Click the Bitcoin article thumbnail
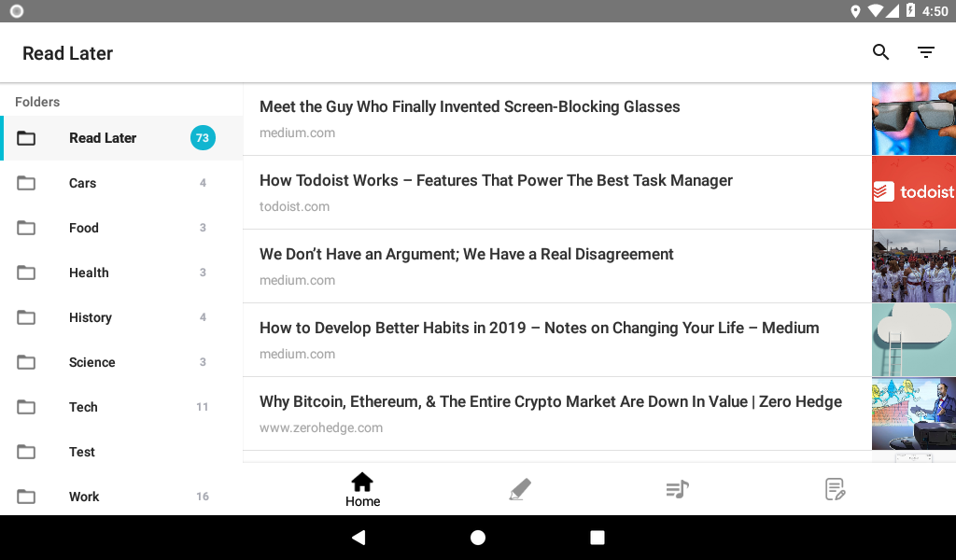This screenshot has width=956, height=560. tap(913, 413)
